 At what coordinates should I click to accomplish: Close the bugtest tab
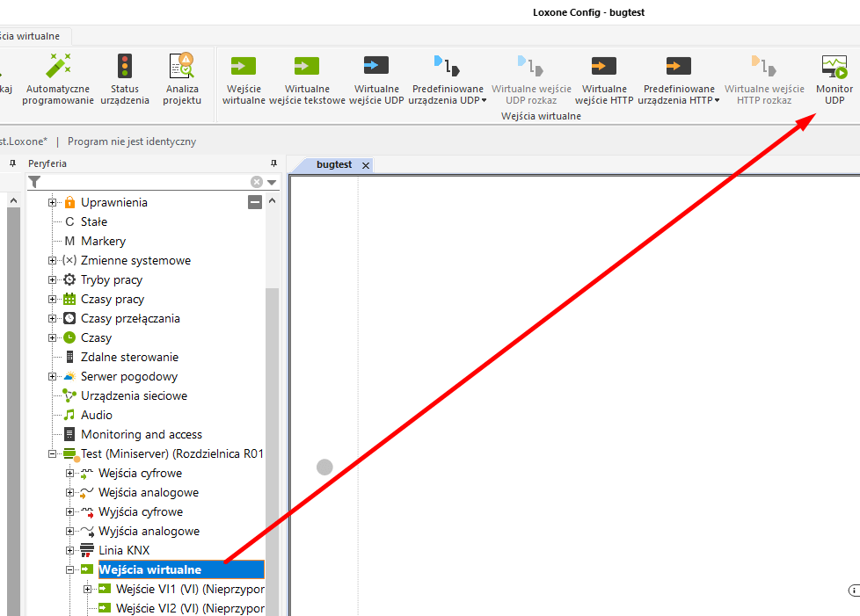tap(366, 165)
